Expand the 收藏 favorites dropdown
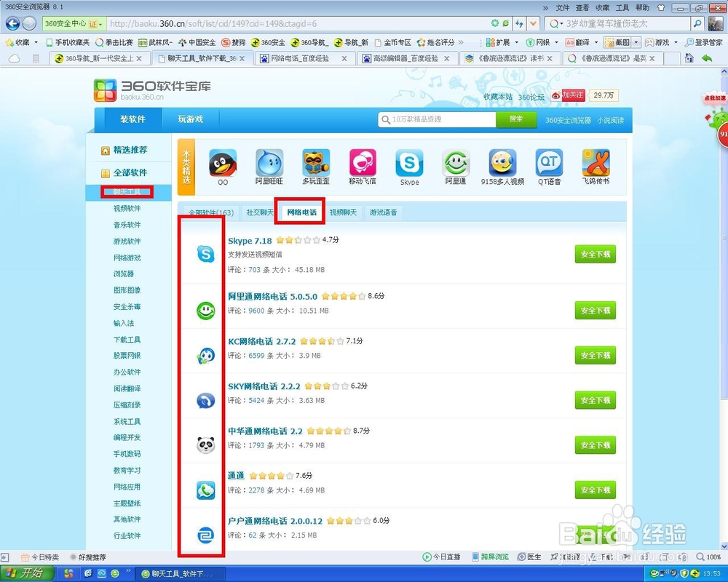This screenshot has height=582, width=728. point(36,42)
